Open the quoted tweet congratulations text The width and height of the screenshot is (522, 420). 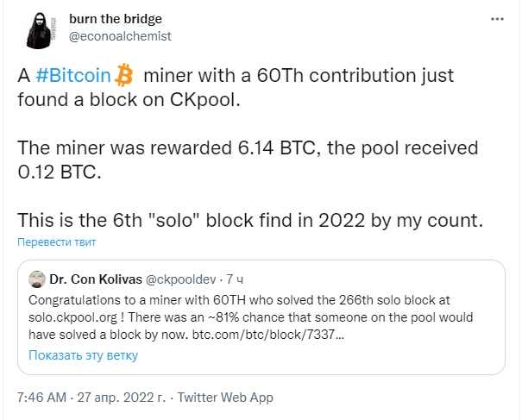pos(251,317)
